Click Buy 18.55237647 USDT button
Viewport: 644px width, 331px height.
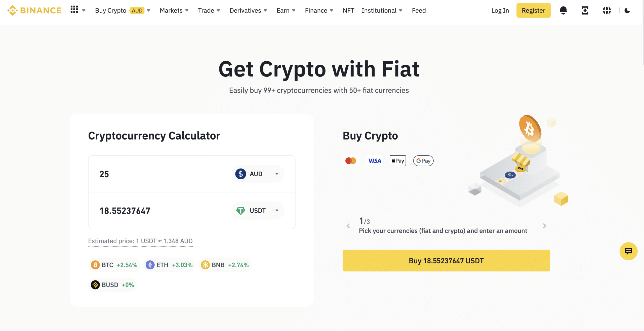[x=446, y=261]
